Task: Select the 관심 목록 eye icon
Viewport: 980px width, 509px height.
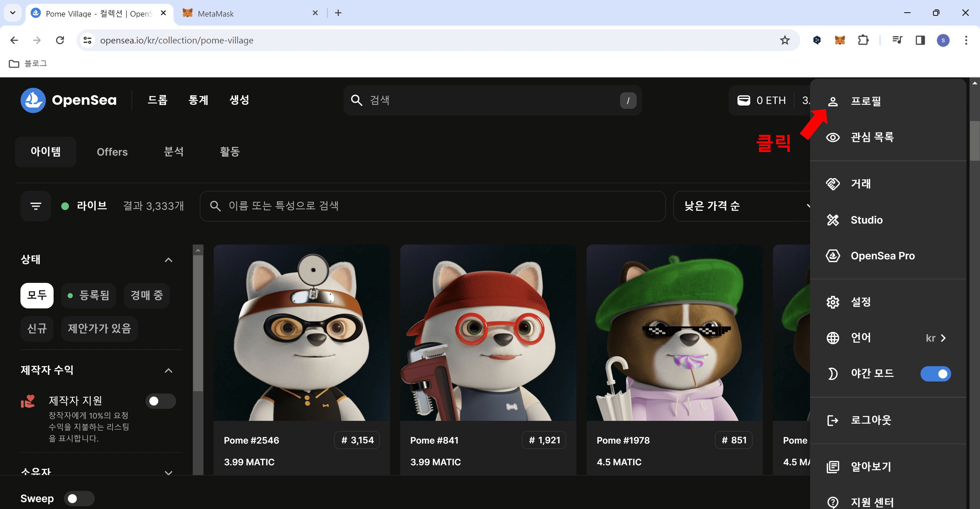Action: [833, 137]
